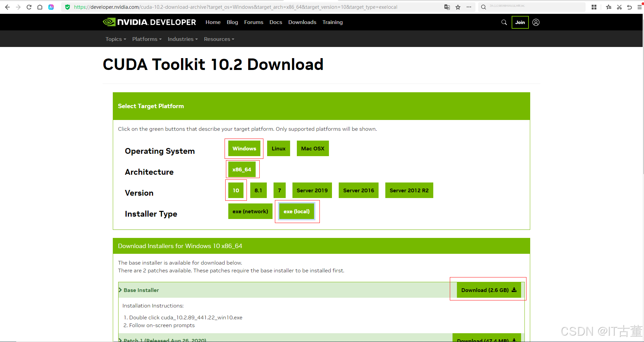Open the AI assistant icon beside the home button

(51, 7)
